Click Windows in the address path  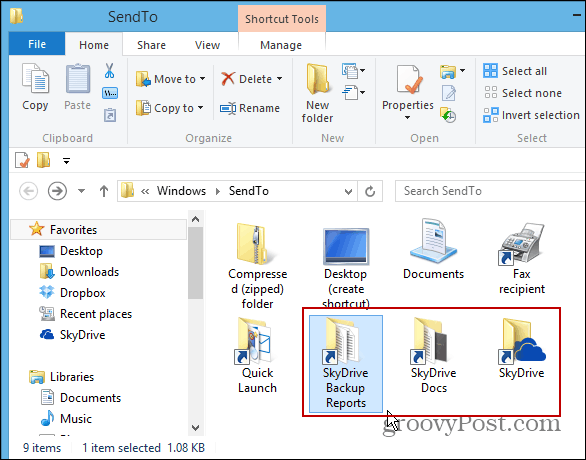[181, 191]
